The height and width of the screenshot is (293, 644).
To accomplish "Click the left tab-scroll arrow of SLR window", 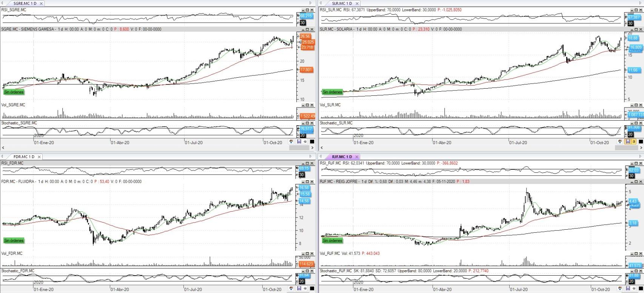I will [321, 3].
